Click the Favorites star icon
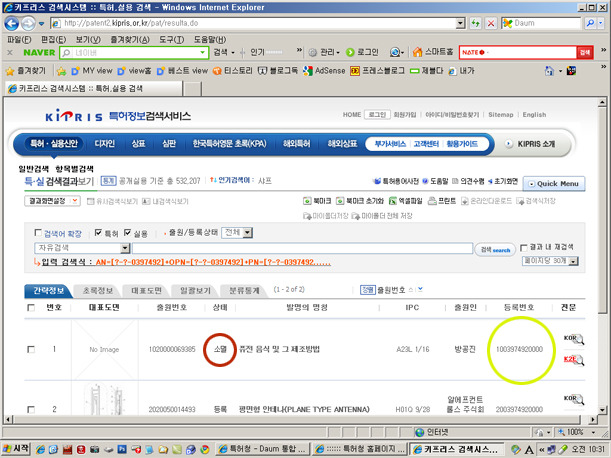The image size is (611, 458). (x=10, y=71)
